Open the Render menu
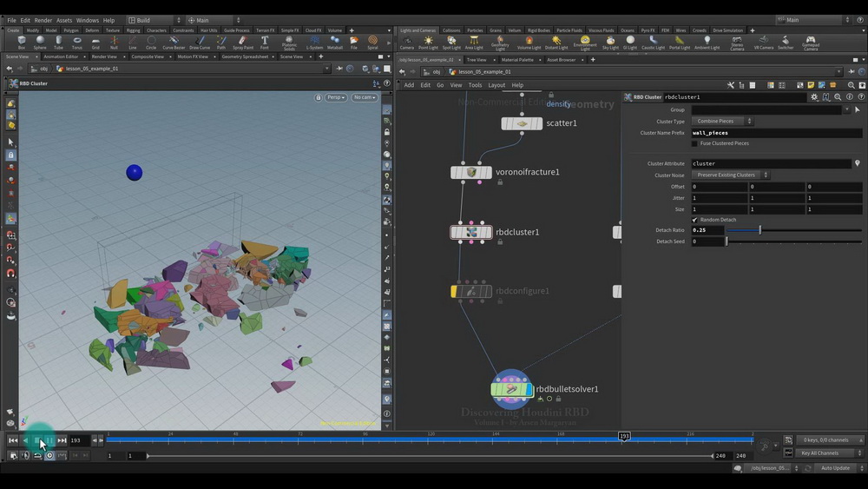 tap(43, 20)
